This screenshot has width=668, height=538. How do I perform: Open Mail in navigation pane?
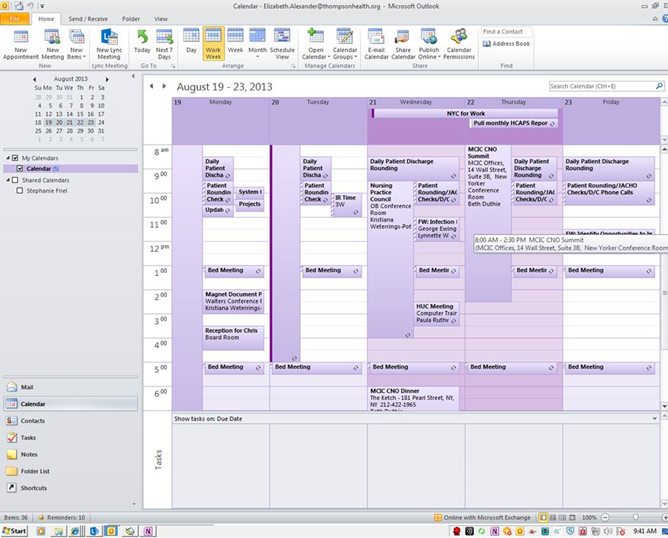click(70, 387)
